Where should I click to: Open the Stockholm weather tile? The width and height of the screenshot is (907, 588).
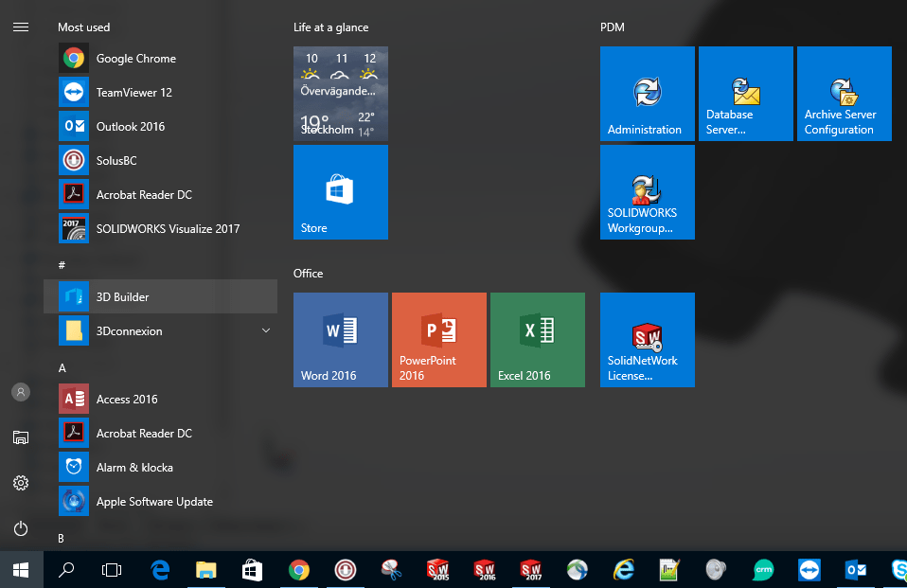click(x=341, y=94)
